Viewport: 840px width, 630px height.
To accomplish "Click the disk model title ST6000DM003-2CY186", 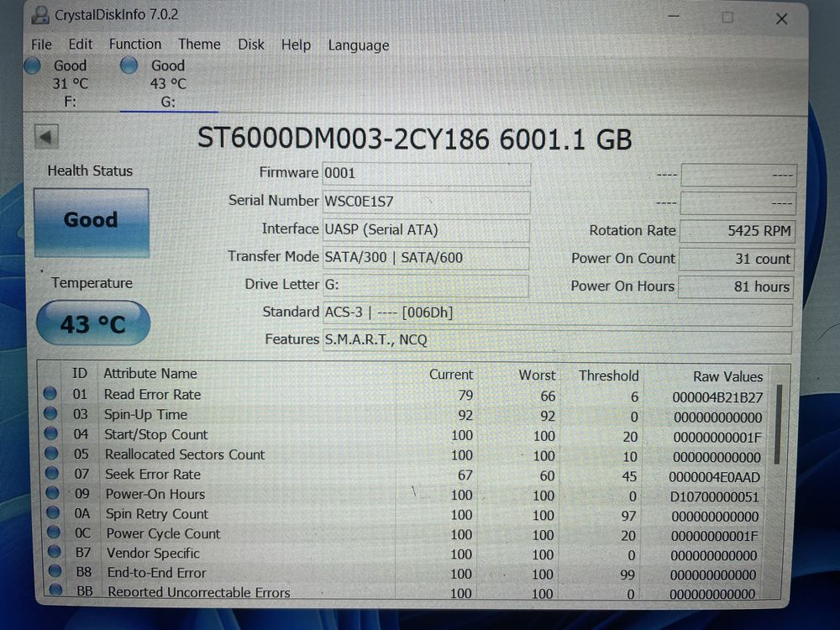I will tap(344, 139).
